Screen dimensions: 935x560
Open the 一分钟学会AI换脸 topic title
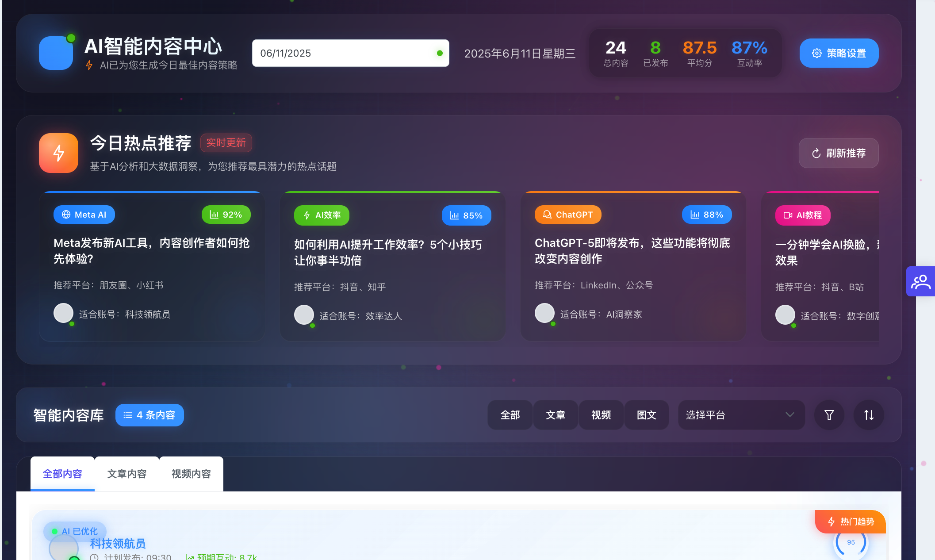827,253
